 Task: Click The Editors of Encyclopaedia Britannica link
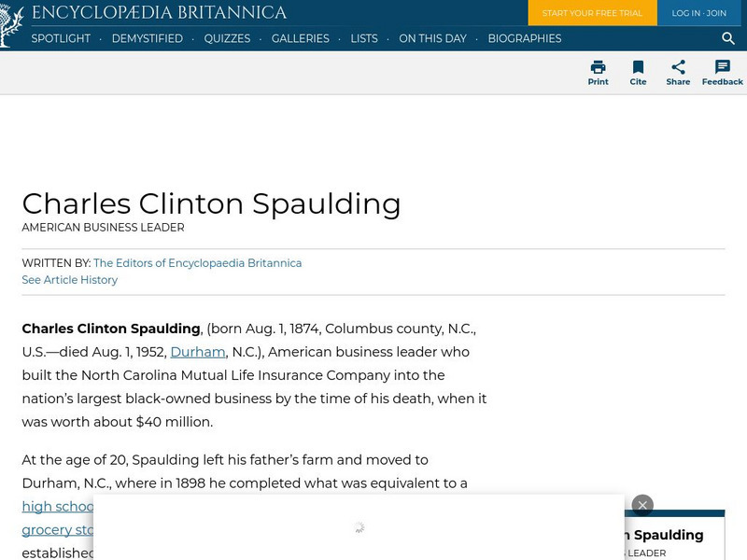[200, 262]
